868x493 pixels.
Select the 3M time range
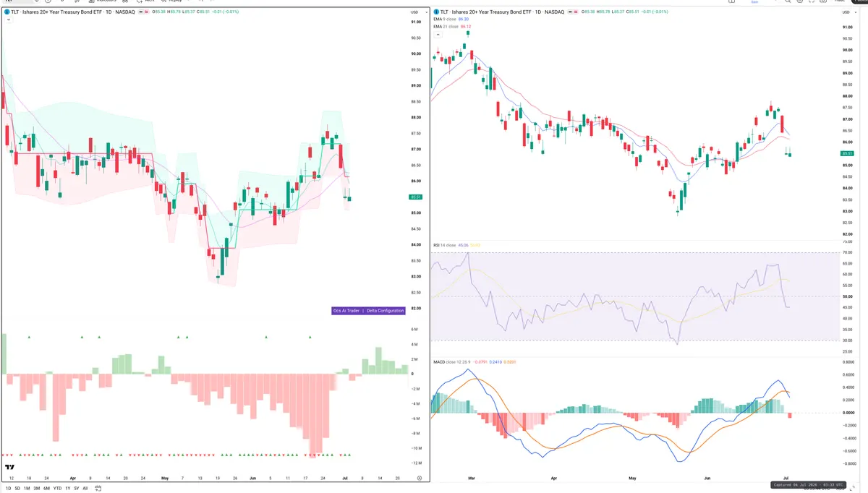pyautogui.click(x=37, y=489)
